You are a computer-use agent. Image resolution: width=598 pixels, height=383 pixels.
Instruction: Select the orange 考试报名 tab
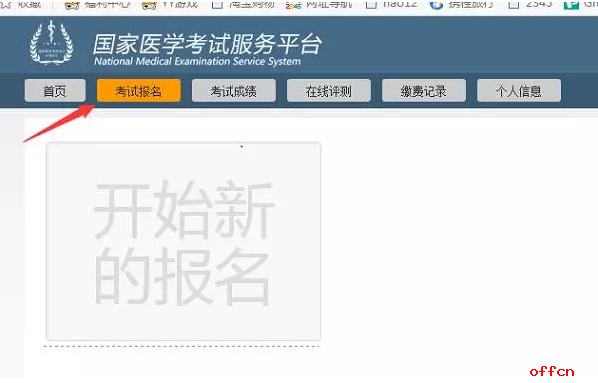138,91
